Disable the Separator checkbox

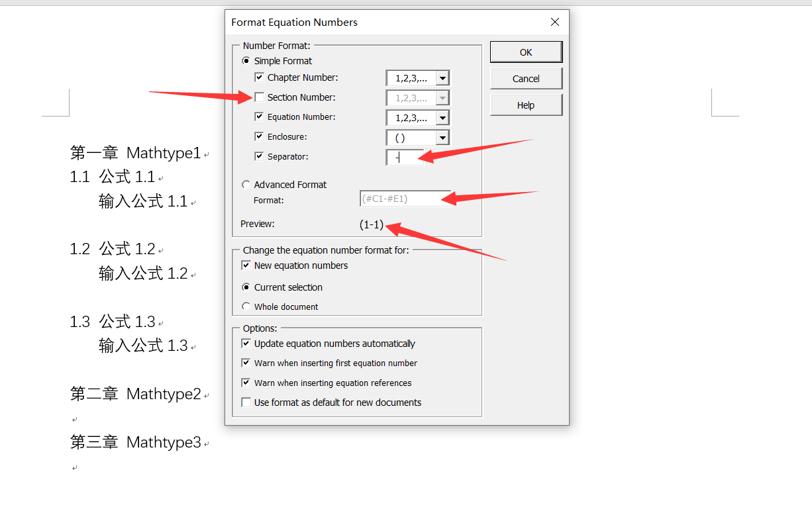259,156
